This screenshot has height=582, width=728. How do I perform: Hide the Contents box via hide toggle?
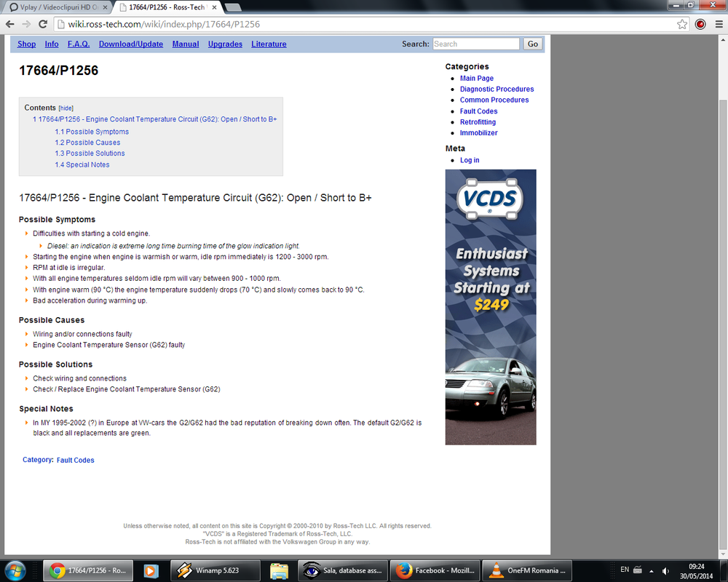point(66,108)
